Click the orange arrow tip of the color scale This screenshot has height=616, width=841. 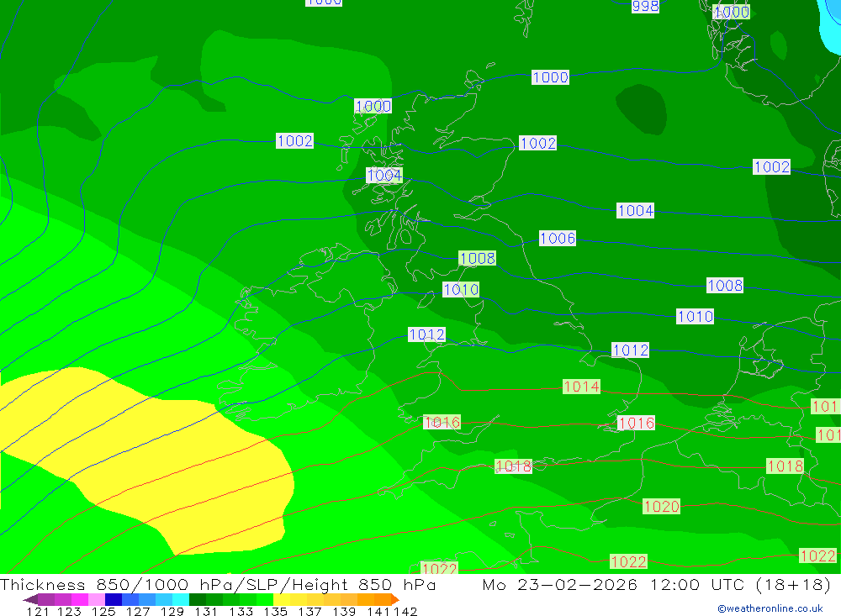click(x=395, y=599)
